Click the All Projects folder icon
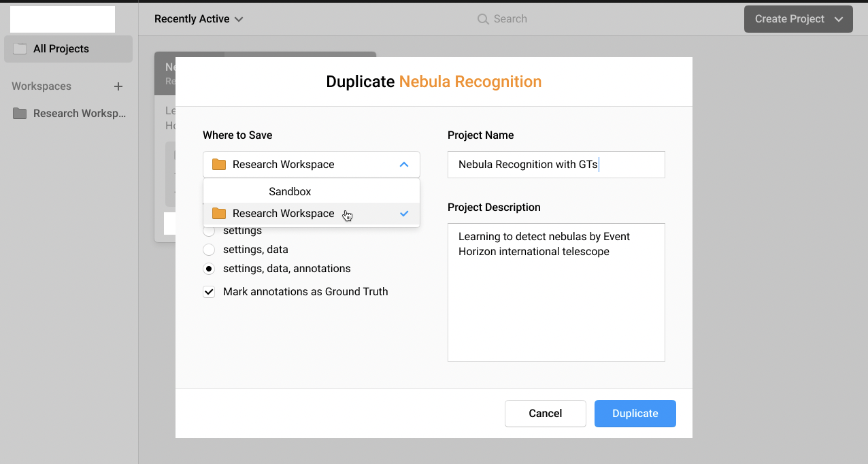The height and width of the screenshot is (464, 868). tap(20, 49)
